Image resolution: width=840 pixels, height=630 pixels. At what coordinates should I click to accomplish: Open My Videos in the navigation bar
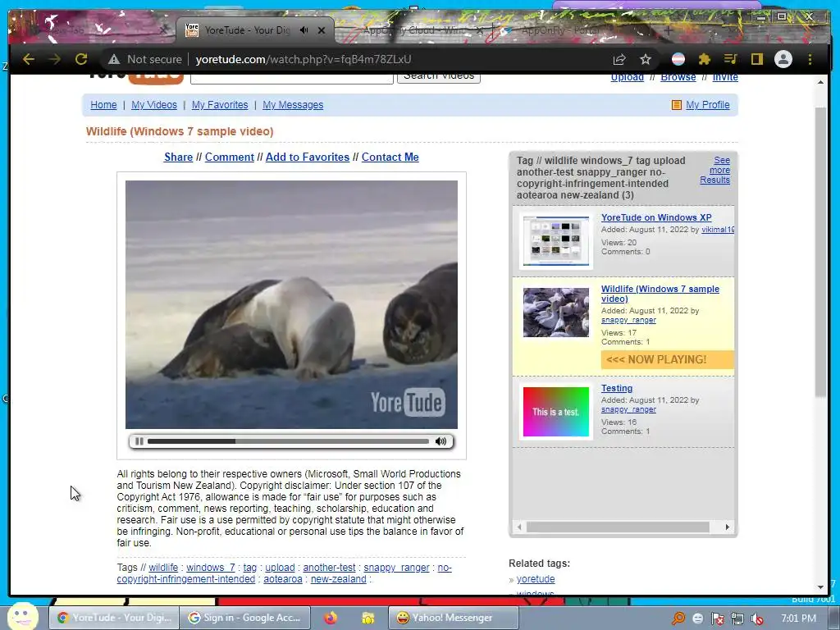click(x=154, y=105)
